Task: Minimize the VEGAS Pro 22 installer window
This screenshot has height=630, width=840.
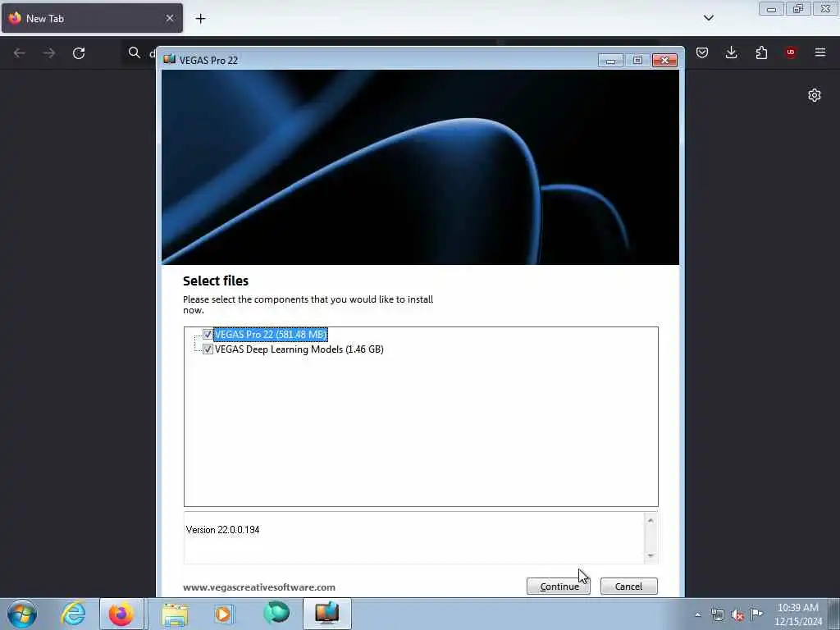Action: pyautogui.click(x=610, y=60)
